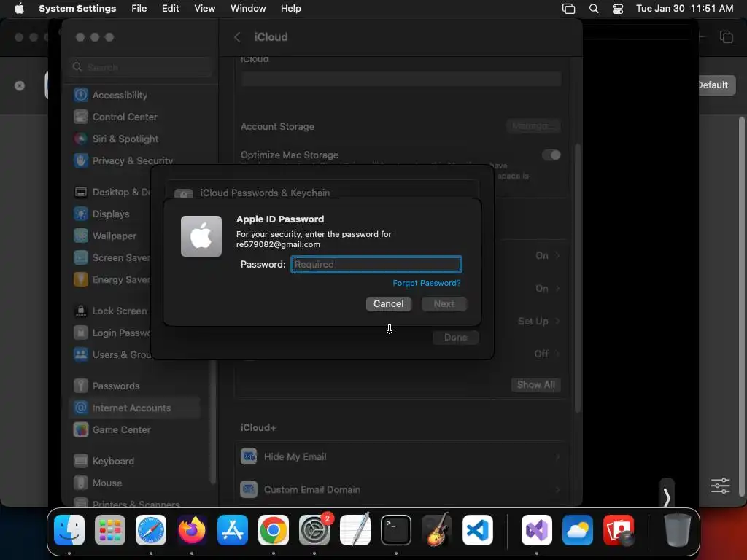Open the System Settings app menu
The height and width of the screenshot is (560, 747).
click(77, 9)
